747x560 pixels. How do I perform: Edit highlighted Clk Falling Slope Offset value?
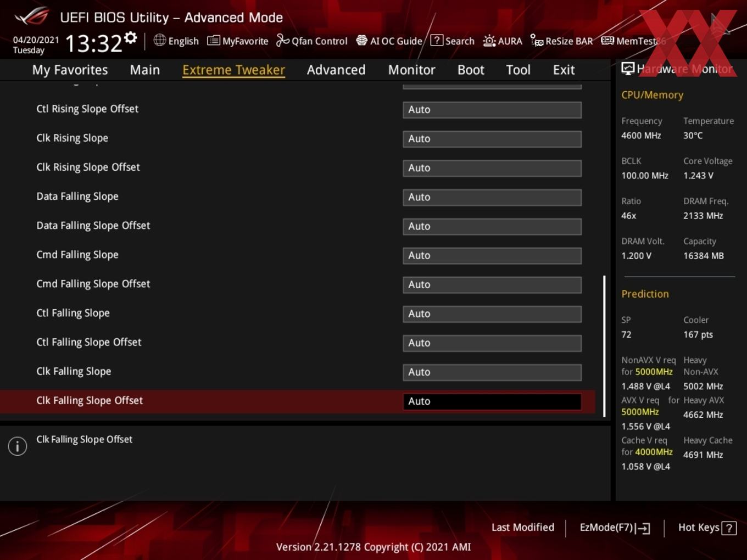(492, 401)
